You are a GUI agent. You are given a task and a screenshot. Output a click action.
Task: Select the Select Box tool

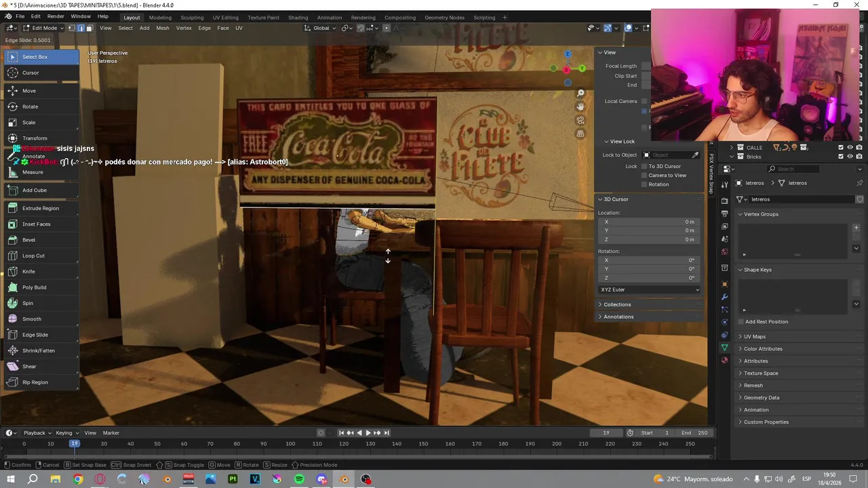click(41, 57)
